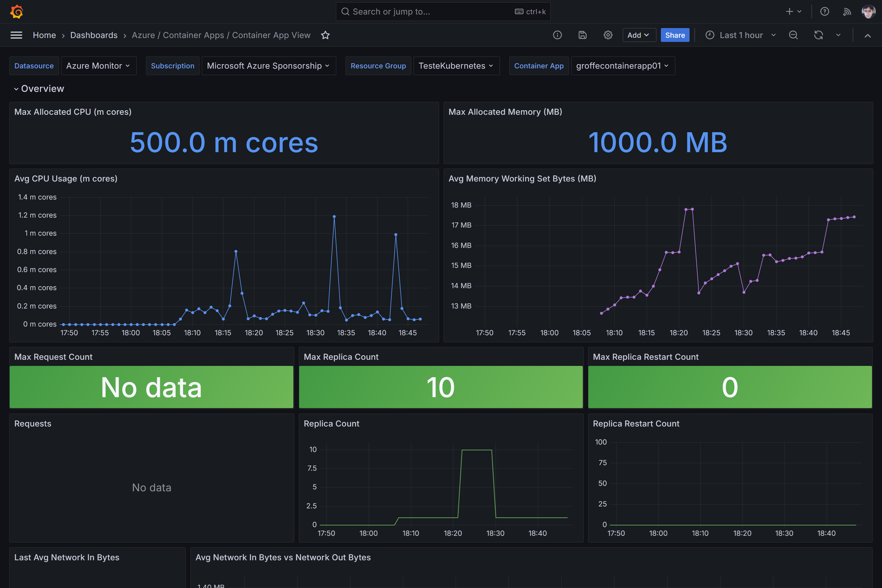Image resolution: width=882 pixels, height=588 pixels.
Task: Click the blue Share button
Action: pos(675,35)
